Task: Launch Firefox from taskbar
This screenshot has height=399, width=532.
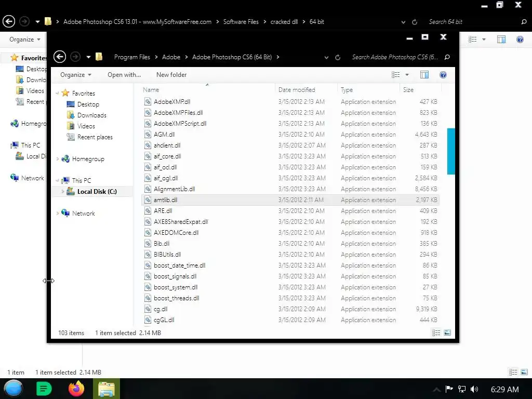Action: pyautogui.click(x=76, y=389)
